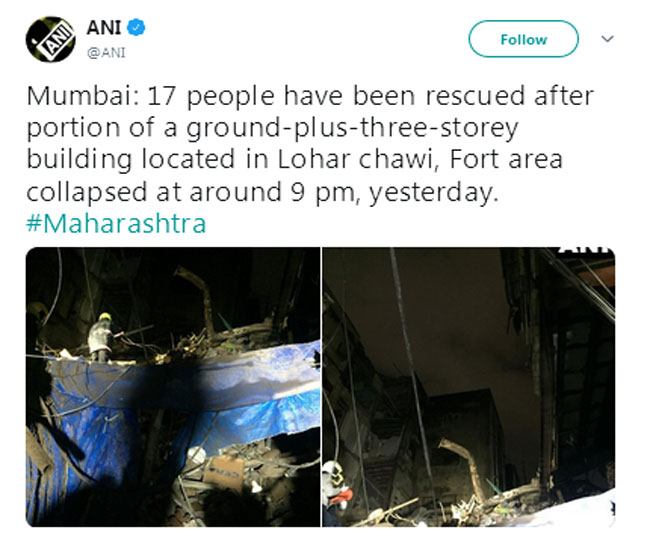Click the words "Lohar chawi, Fort area"
The height and width of the screenshot is (540, 650).
[420, 160]
